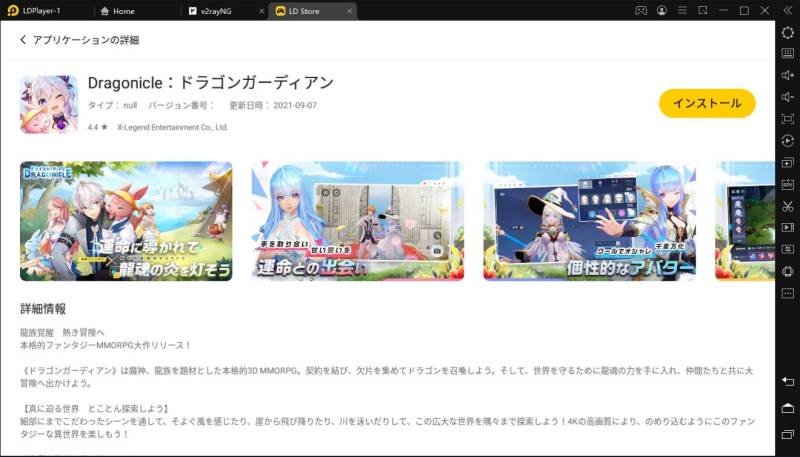
Task: Open LDPlayer settings gear icon
Action: (788, 33)
